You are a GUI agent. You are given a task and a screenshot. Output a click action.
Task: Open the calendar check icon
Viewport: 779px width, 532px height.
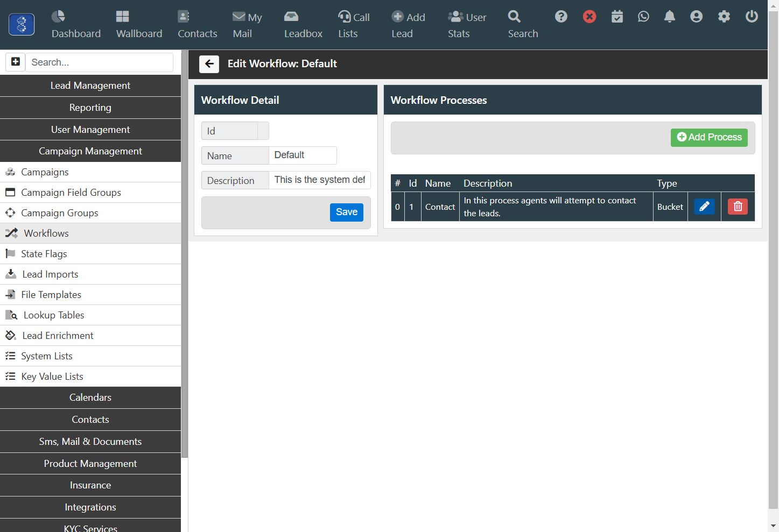tap(617, 17)
